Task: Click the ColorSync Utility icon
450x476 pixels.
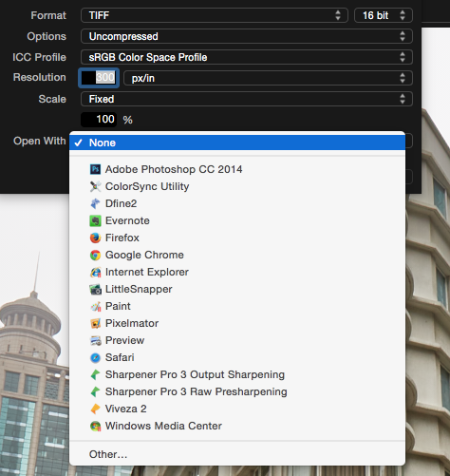Action: click(x=95, y=186)
